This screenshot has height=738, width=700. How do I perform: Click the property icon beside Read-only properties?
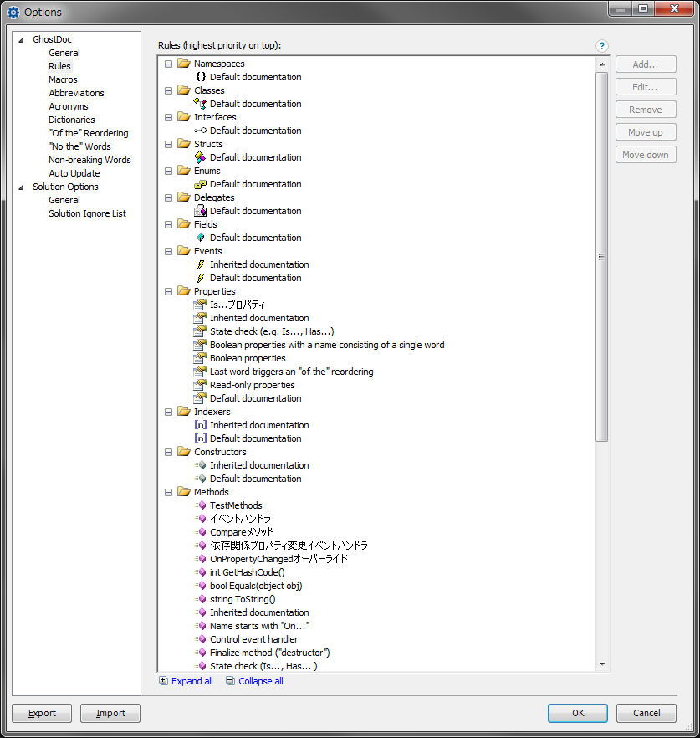pos(201,385)
